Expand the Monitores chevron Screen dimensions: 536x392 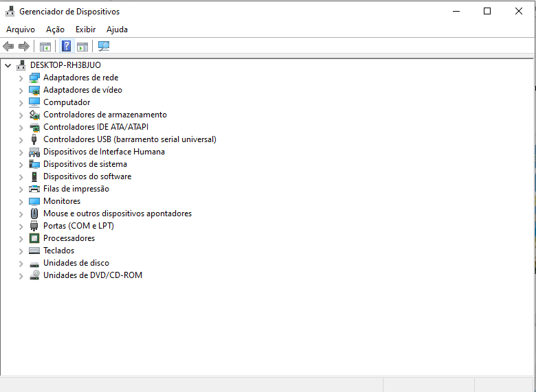pos(21,201)
